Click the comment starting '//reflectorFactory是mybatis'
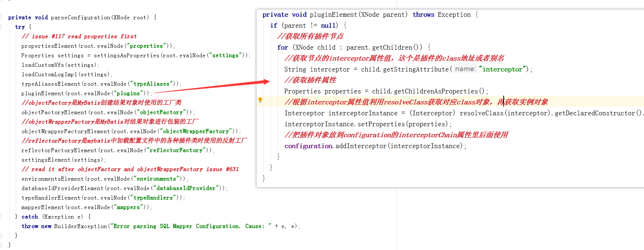Screen dimensions: 644x250 pos(135,141)
